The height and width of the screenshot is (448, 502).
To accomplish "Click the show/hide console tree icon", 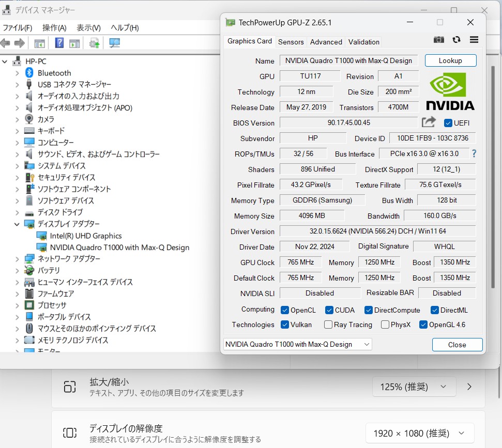I will tap(40, 43).
